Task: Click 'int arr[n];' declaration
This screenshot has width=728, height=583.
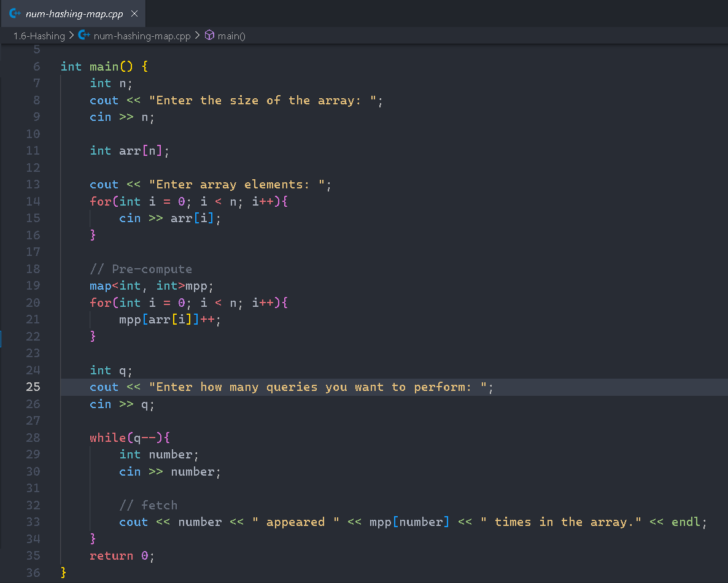Action: pyautogui.click(x=130, y=151)
